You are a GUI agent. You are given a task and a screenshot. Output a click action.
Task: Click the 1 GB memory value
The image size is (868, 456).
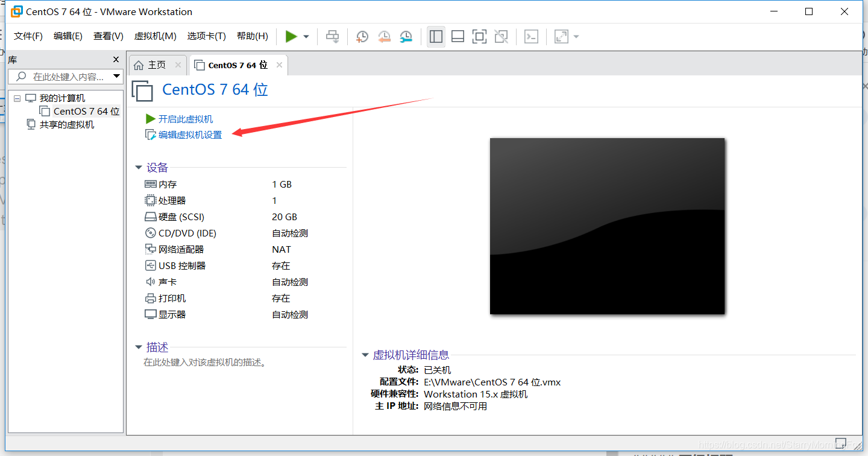coord(281,184)
